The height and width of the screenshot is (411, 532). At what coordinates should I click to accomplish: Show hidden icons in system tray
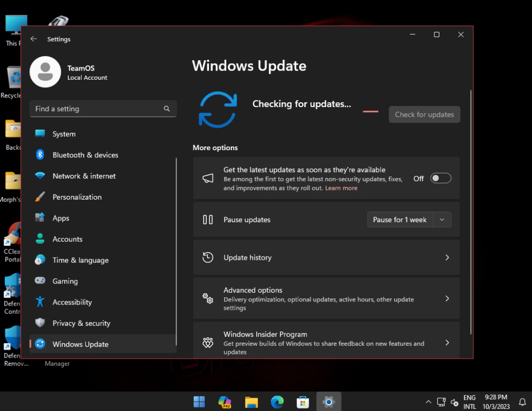click(x=429, y=402)
